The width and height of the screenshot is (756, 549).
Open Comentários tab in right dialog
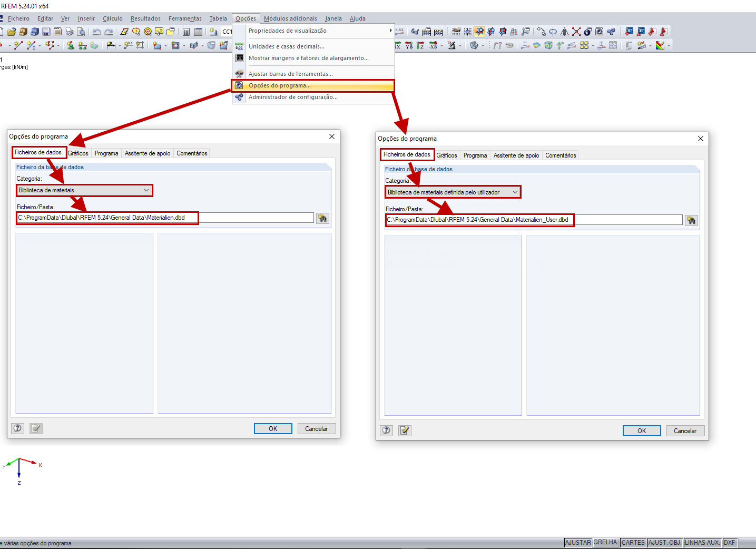point(561,155)
